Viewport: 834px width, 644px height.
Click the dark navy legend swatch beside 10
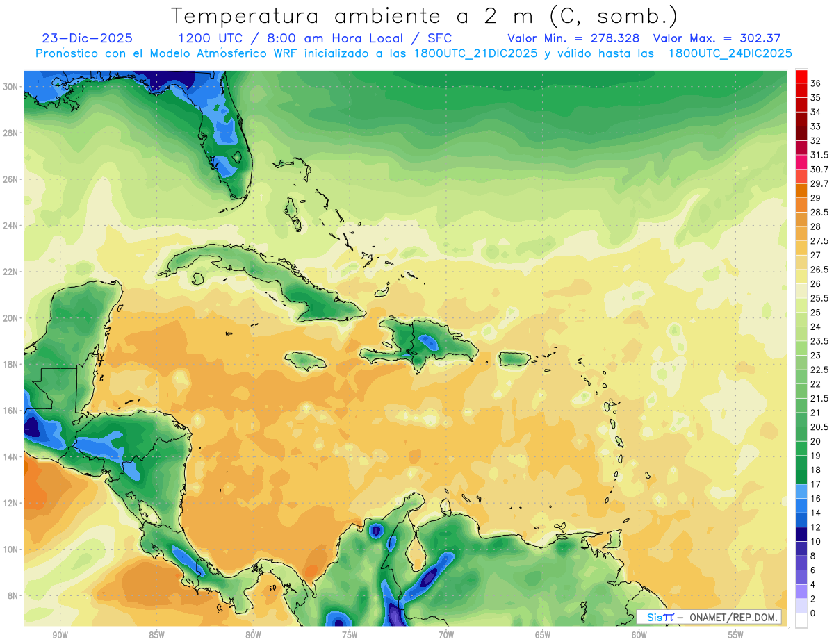click(x=801, y=534)
